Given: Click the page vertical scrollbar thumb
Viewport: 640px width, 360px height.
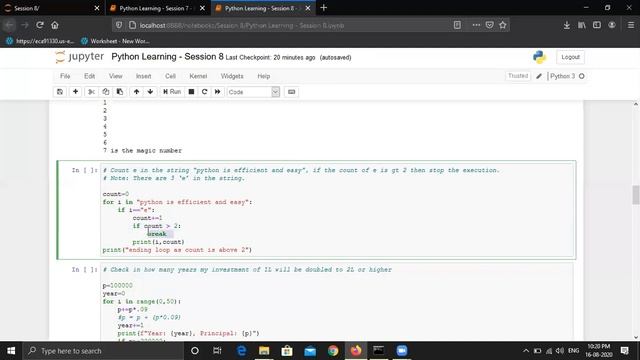Looking at the screenshot, I should 636,195.
